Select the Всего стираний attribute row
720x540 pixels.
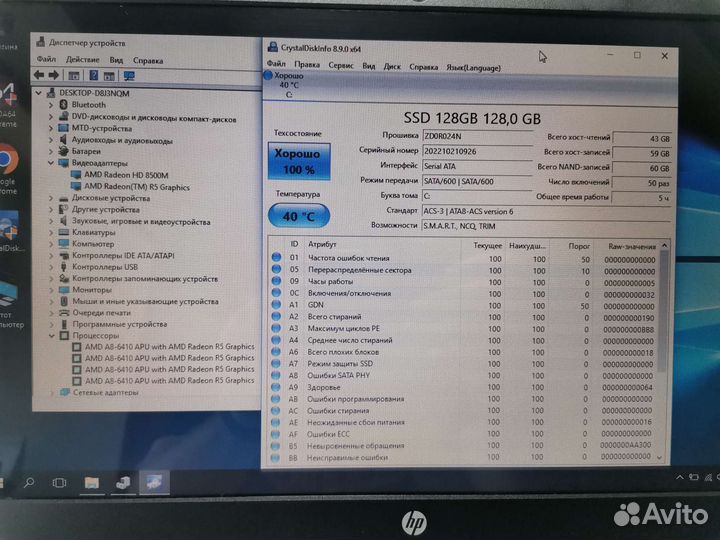(464, 317)
